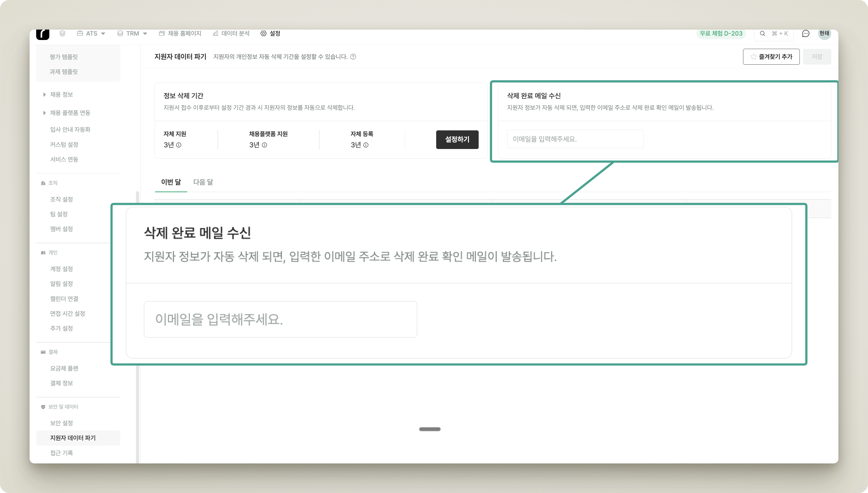Click the search magnifier icon
This screenshot has height=493, width=868.
(x=762, y=33)
